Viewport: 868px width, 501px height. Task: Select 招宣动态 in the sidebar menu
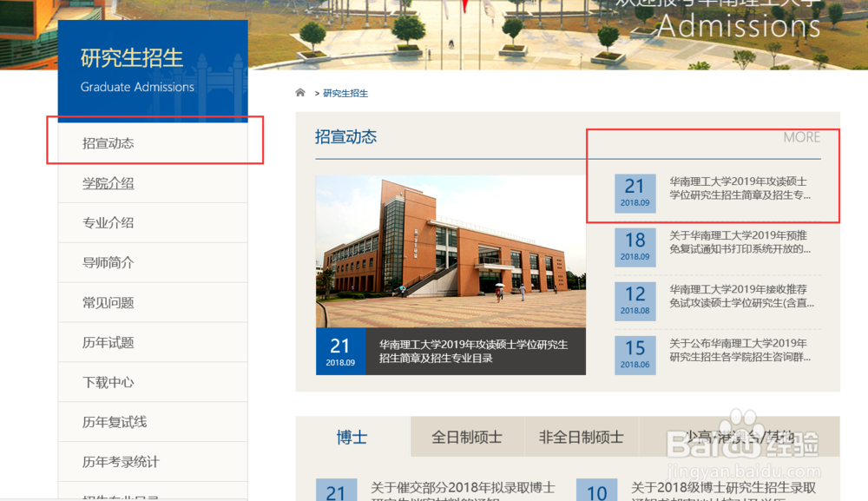click(x=153, y=142)
